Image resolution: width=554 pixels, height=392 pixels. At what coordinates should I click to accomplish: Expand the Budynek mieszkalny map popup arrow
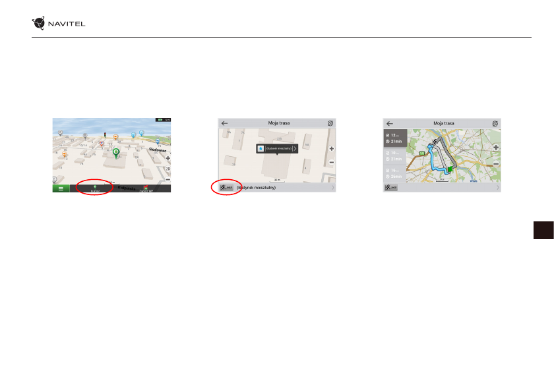[x=295, y=149]
